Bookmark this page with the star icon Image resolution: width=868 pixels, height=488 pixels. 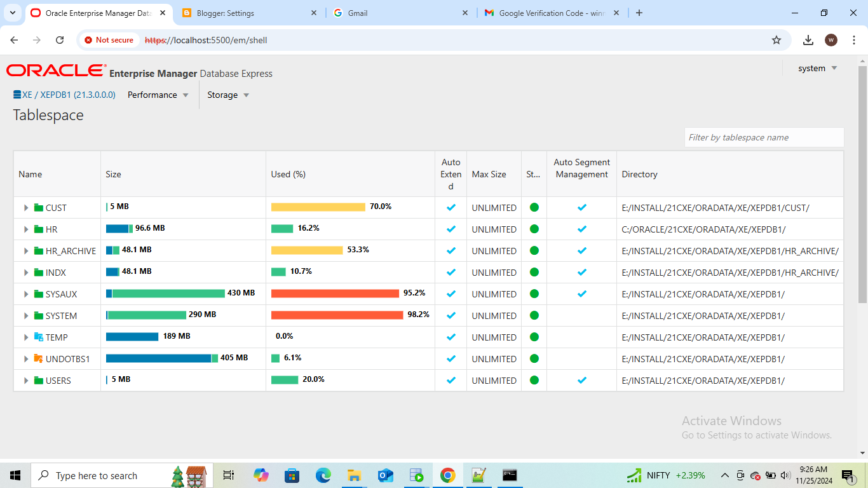click(x=776, y=40)
